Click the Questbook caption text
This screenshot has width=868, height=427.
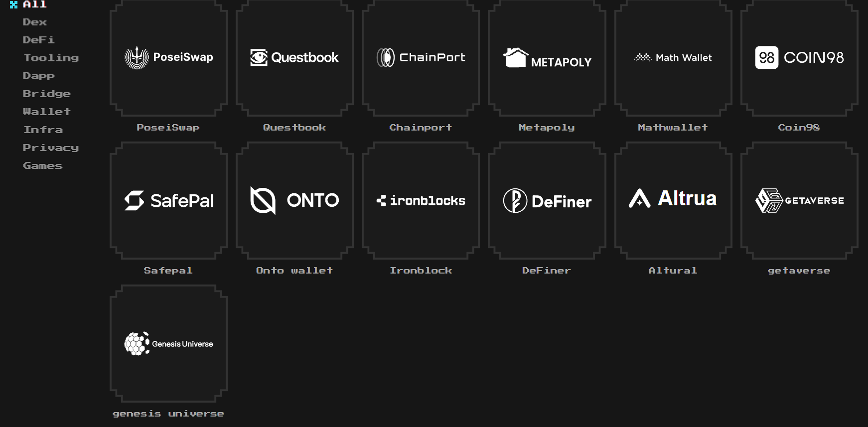[x=294, y=128]
